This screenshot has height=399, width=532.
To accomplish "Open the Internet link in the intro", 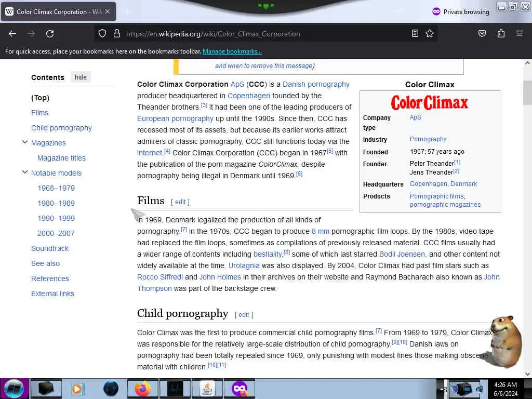I will click(x=150, y=153).
